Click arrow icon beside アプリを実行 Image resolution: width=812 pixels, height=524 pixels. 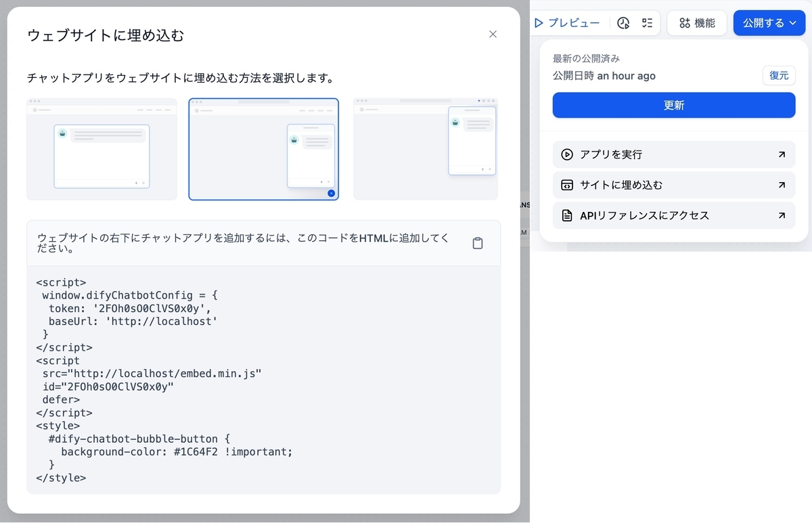[x=782, y=154]
